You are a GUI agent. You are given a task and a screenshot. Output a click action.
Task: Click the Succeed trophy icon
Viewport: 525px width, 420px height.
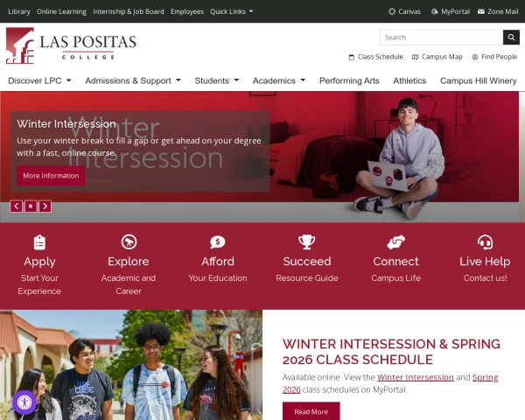click(x=307, y=241)
